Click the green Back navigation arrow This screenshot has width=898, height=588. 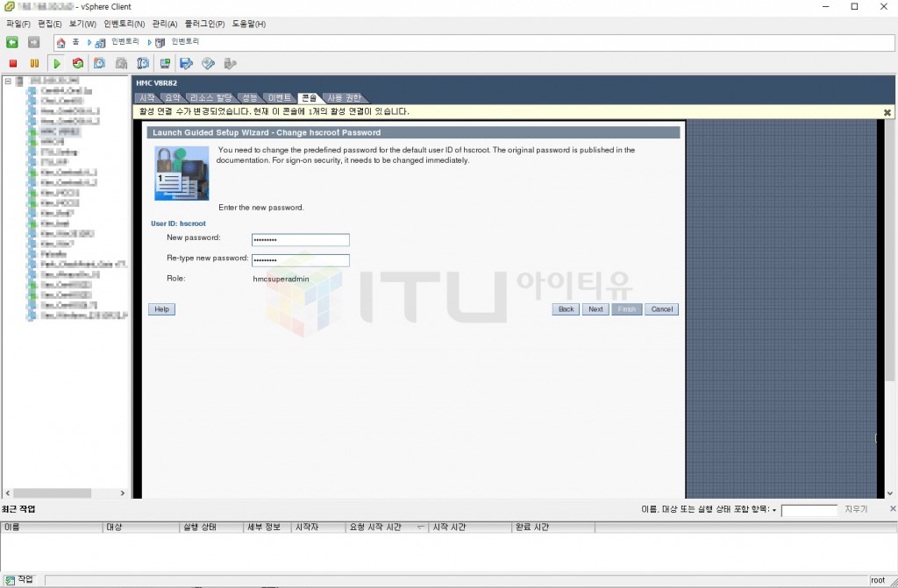tap(12, 42)
